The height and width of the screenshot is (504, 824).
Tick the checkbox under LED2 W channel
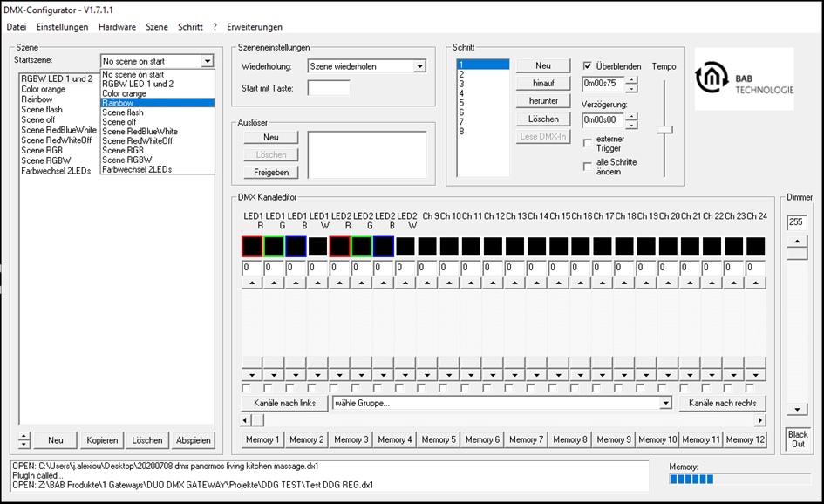(399, 388)
